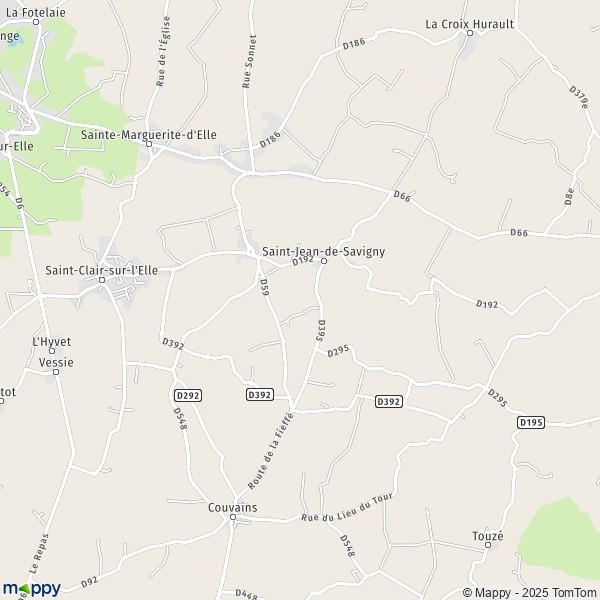Select the Sainte-Marguerite-d'Elle marker

click(x=149, y=144)
